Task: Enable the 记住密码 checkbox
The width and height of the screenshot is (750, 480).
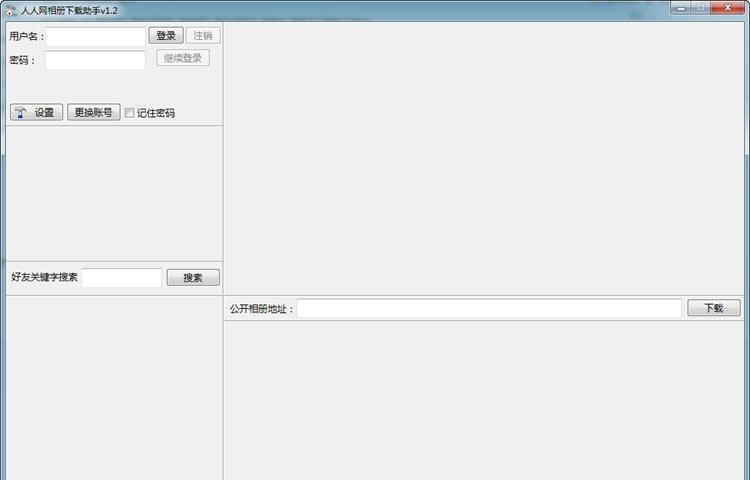Action: [129, 113]
